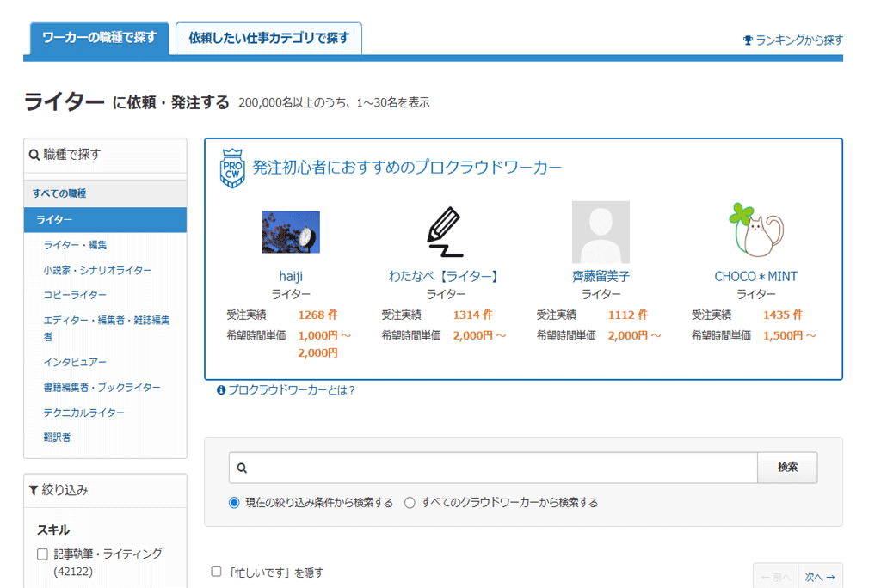Click inside the worker search text field
This screenshot has height=588, width=881.
point(499,469)
